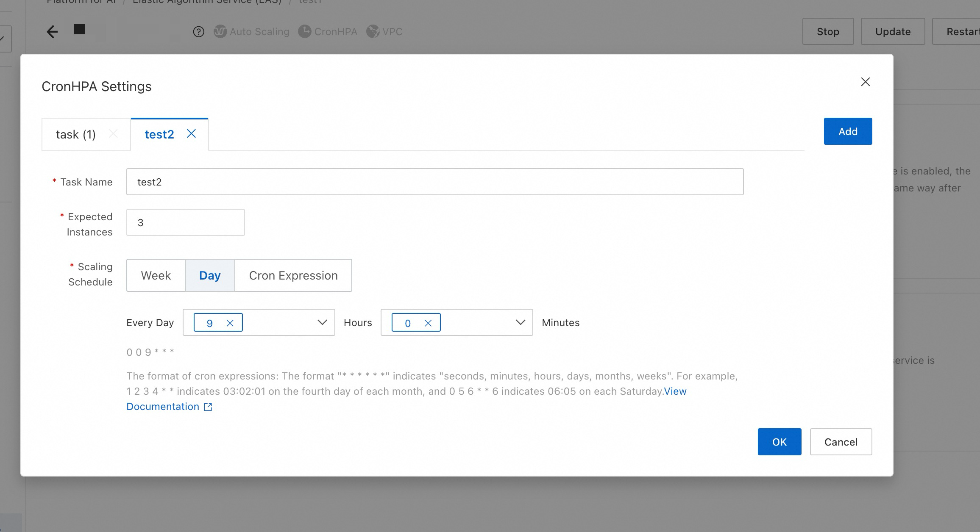
Task: Select the Week scaling schedule
Action: [x=156, y=275]
